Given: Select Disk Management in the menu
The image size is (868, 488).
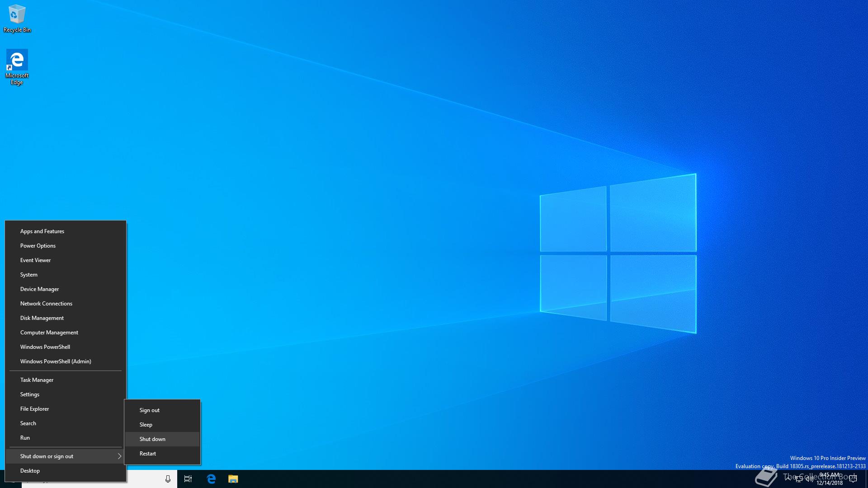Looking at the screenshot, I should [66, 318].
